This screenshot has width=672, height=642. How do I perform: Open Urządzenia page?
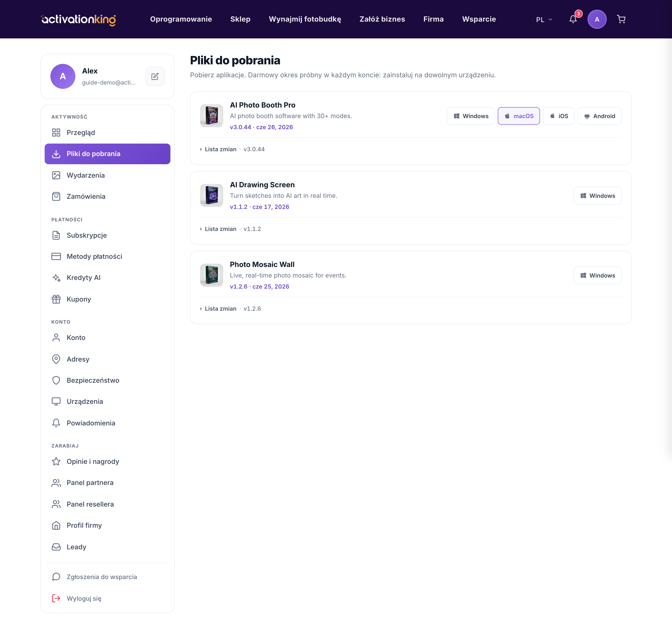coord(108,401)
